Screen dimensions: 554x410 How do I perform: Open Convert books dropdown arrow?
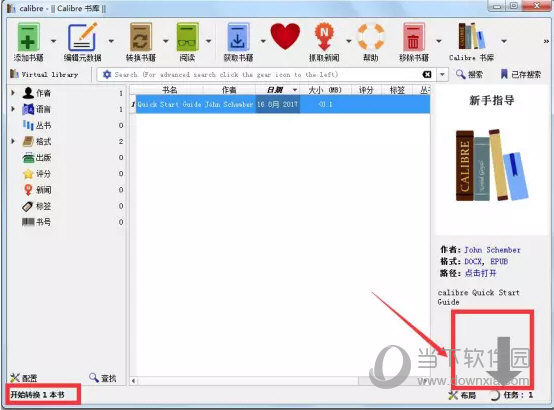(165, 41)
